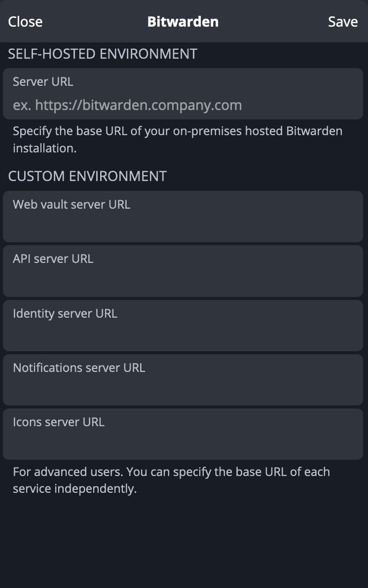Click the advanced users description text
Viewport: 368px width, 588px height.
click(x=171, y=480)
